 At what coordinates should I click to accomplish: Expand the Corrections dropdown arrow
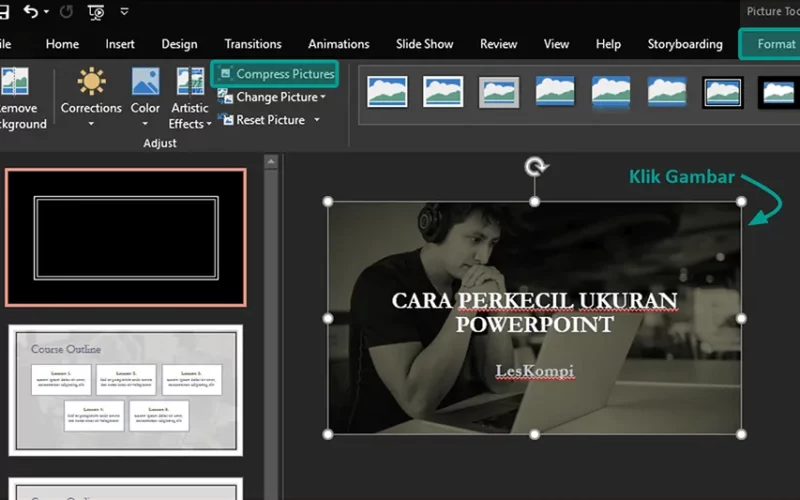tap(91, 124)
